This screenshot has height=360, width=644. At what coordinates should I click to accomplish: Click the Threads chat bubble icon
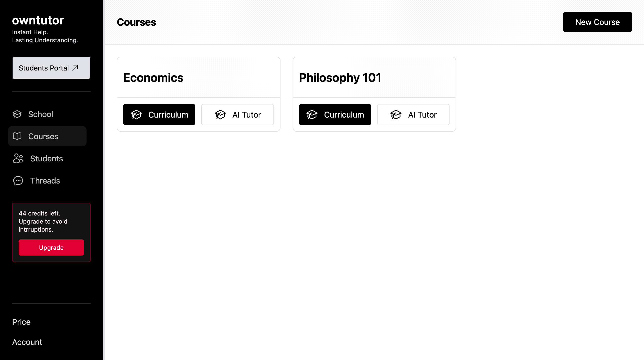(18, 181)
